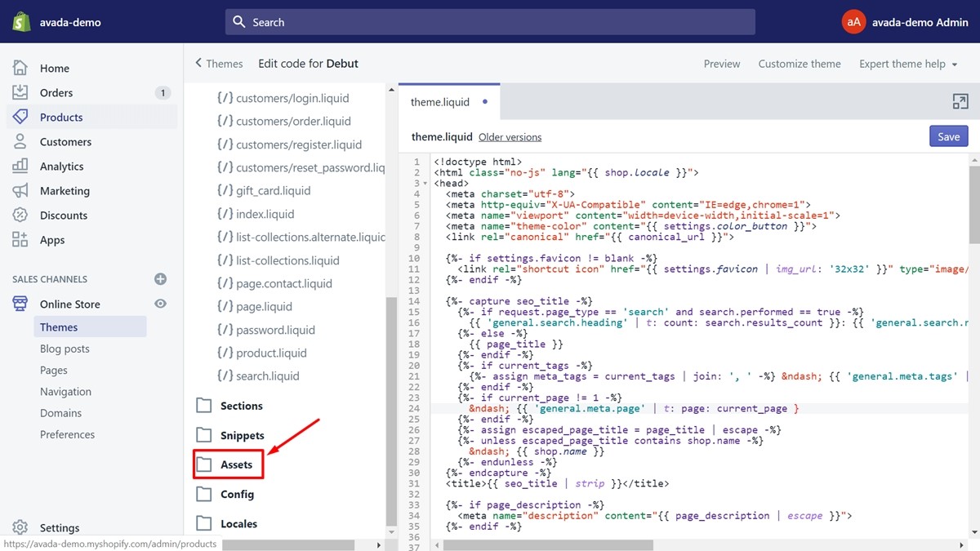Open password.liquid file
Screen dimensions: 980x551
point(275,330)
